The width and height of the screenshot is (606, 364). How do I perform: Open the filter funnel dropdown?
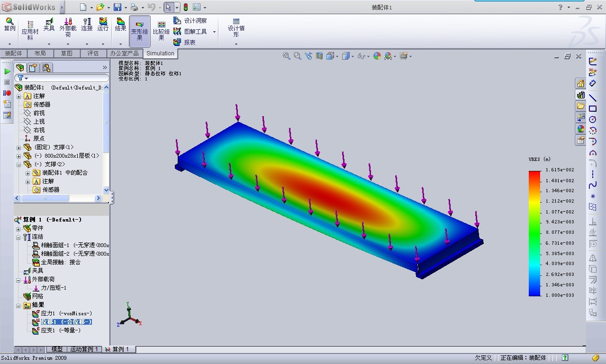22,78
